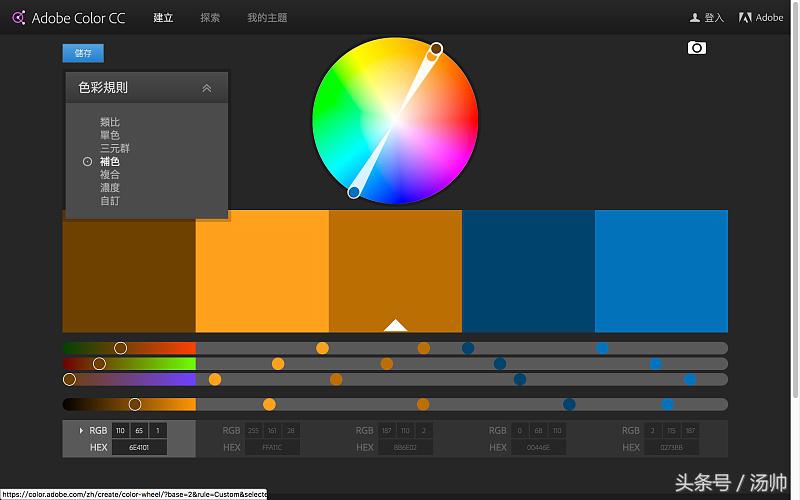
Task: Select the base amber color swatch
Action: coord(395,271)
